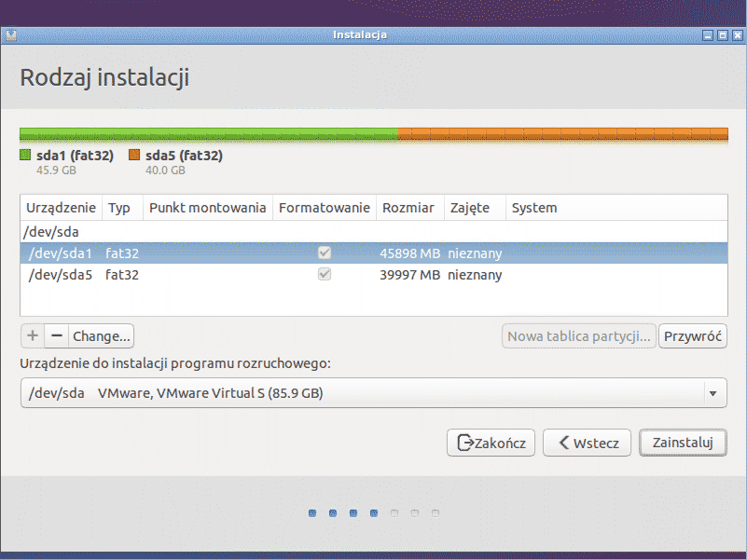The width and height of the screenshot is (747, 560).
Task: Go back with the Wstecz button
Action: [588, 443]
